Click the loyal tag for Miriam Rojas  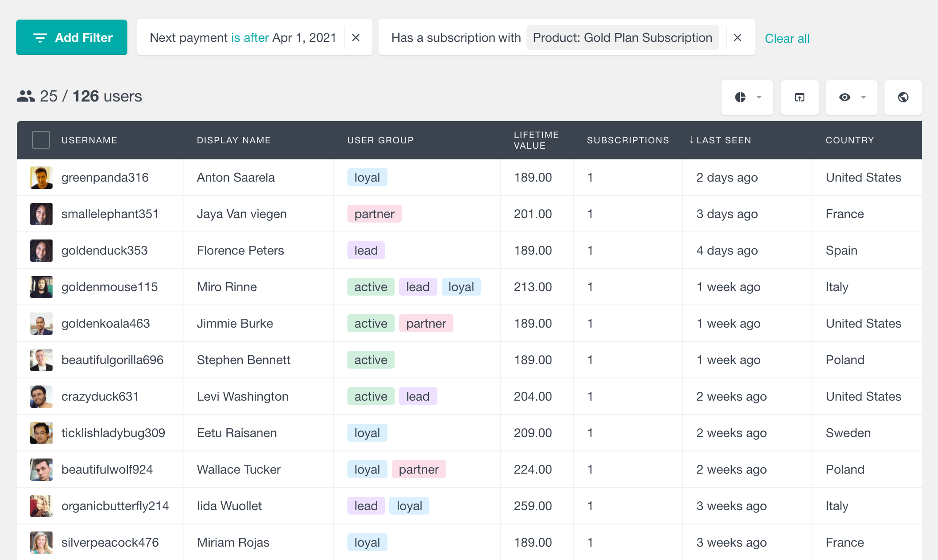(367, 542)
